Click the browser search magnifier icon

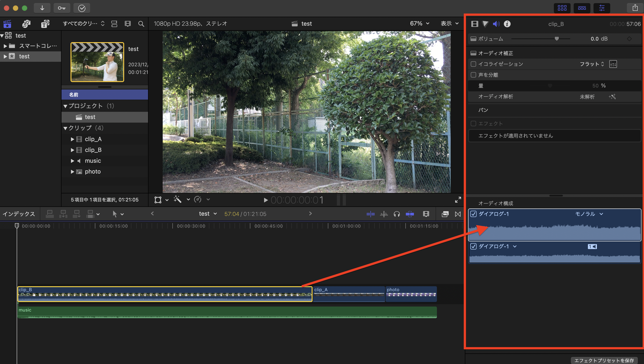click(x=141, y=24)
